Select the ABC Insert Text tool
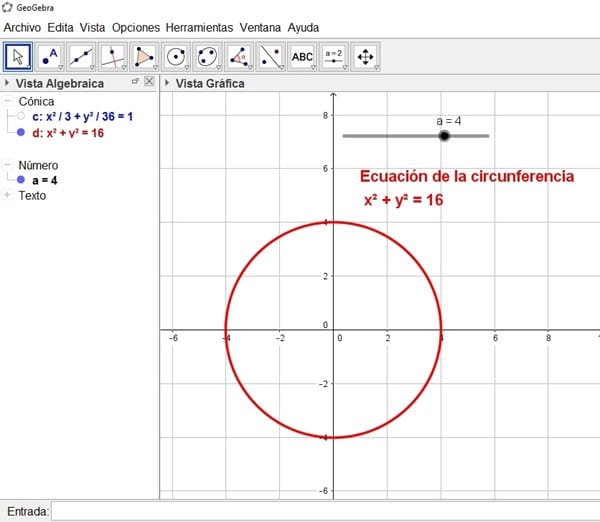This screenshot has width=600, height=522. [302, 57]
